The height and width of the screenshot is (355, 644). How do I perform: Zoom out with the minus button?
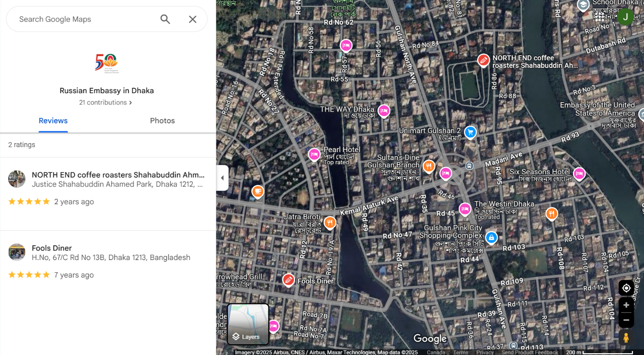pyautogui.click(x=626, y=320)
